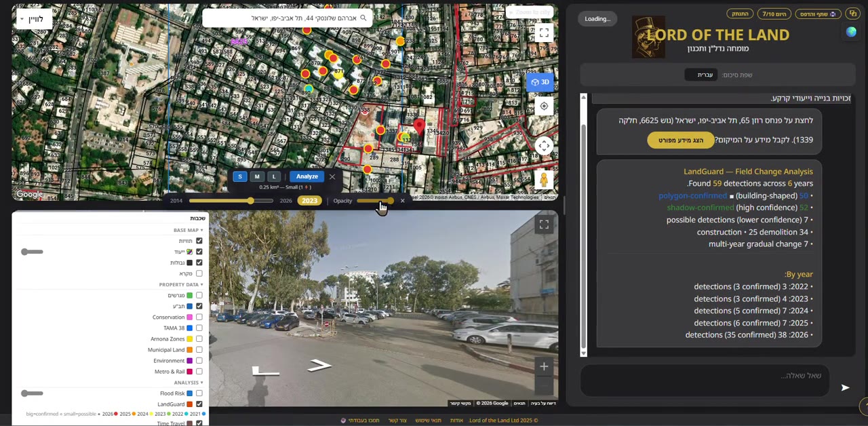Close the time travel opacity bar
868x426 pixels.
pyautogui.click(x=402, y=201)
